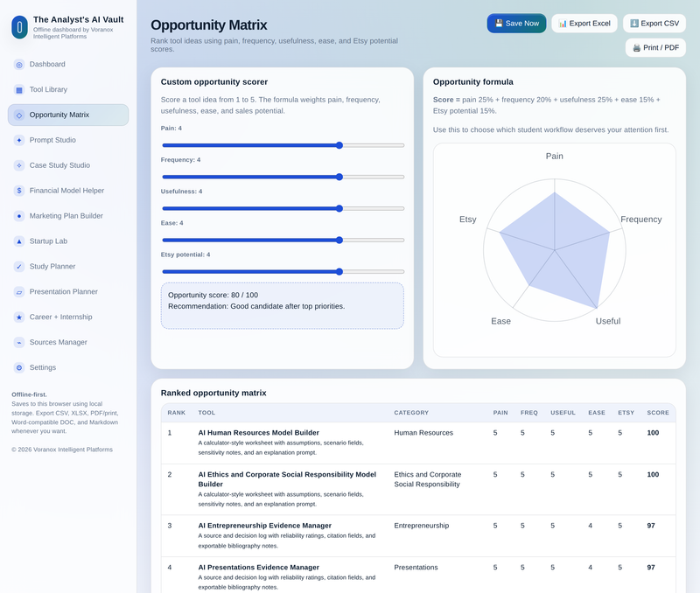
Task: Click the Startup Lab triangle icon
Action: coord(18,241)
